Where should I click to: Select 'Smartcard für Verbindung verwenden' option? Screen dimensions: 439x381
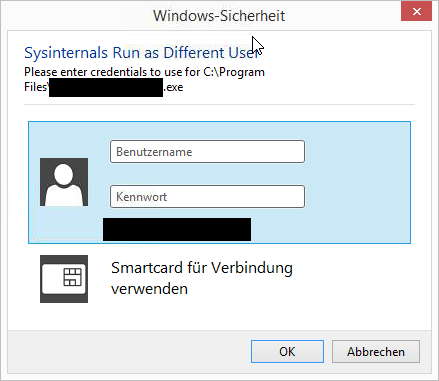202,278
